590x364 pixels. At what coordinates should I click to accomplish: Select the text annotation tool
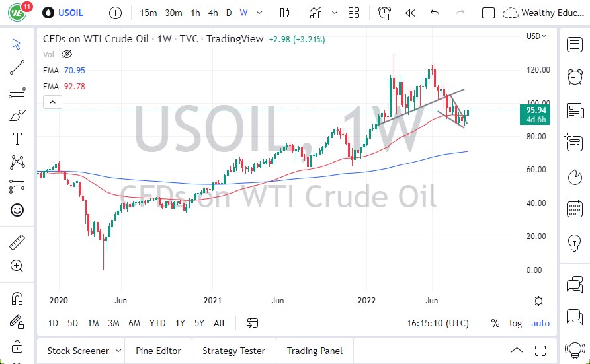pos(17,139)
